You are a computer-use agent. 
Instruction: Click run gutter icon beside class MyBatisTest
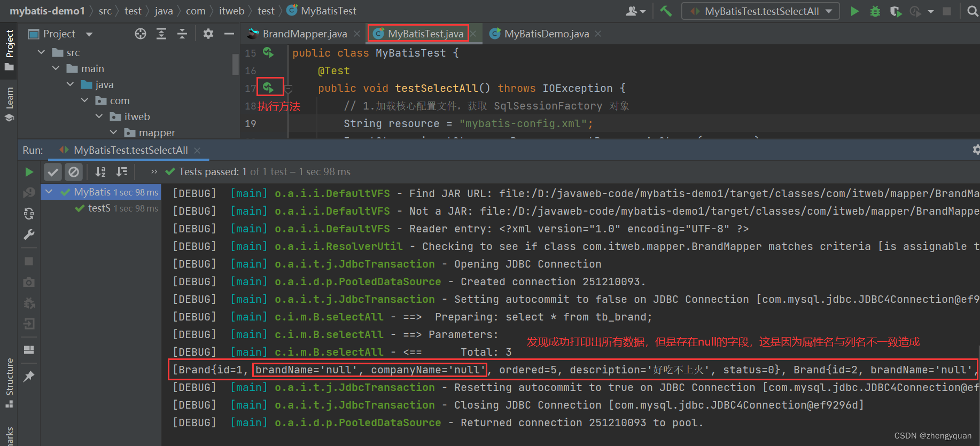pos(268,52)
